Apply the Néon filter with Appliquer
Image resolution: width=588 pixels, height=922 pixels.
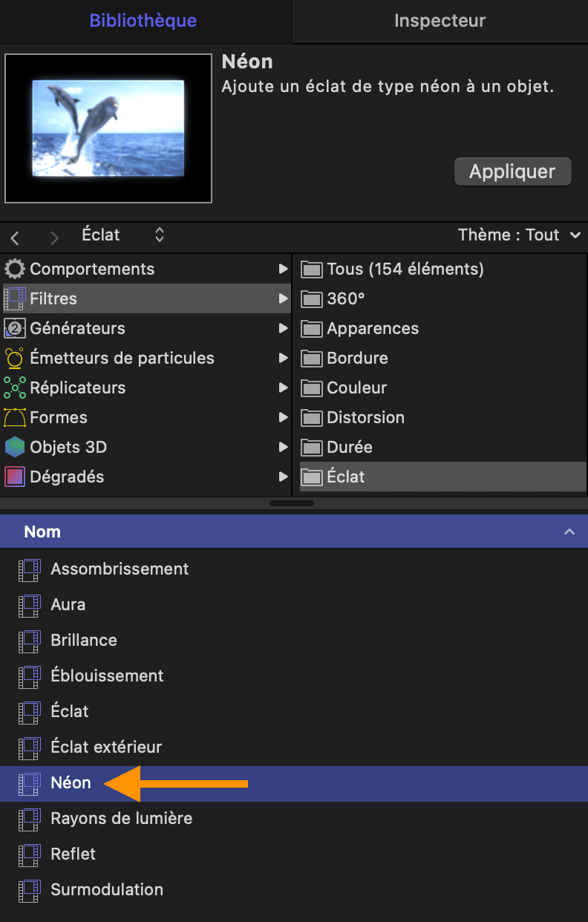[x=513, y=171]
